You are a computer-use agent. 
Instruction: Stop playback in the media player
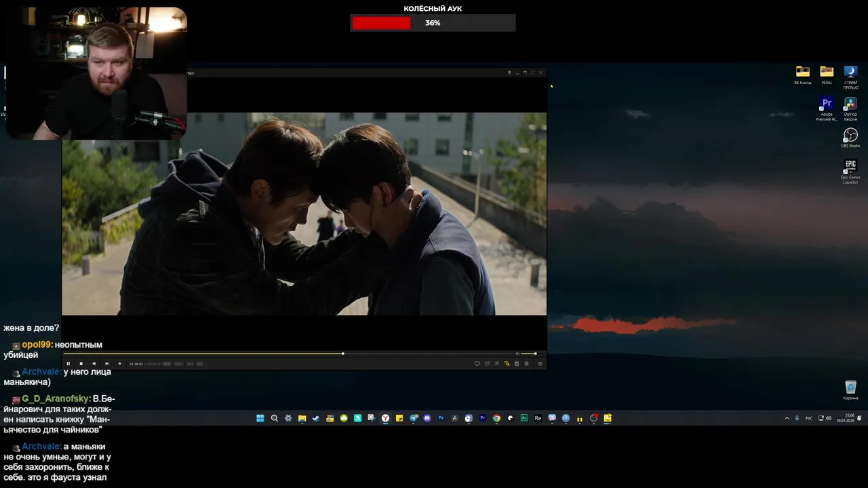tap(81, 364)
